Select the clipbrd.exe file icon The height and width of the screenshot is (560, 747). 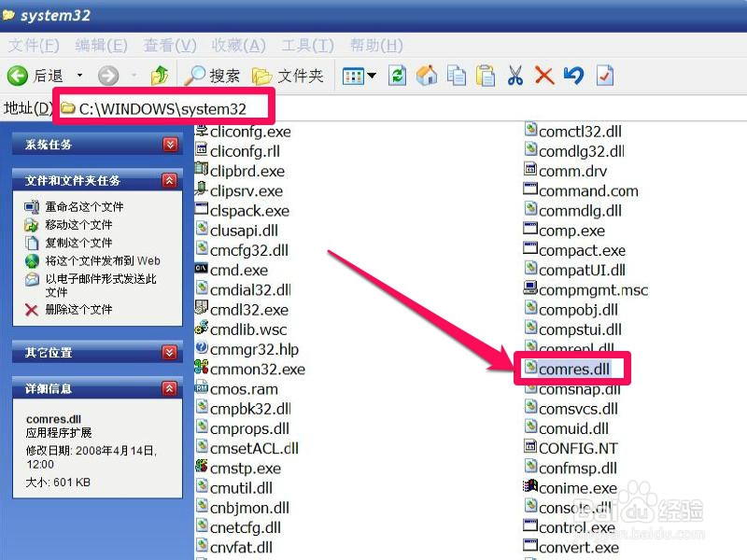(x=201, y=170)
